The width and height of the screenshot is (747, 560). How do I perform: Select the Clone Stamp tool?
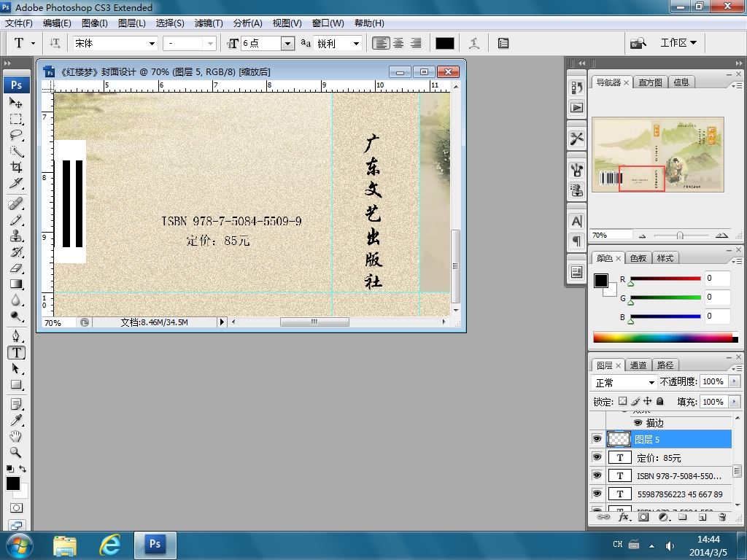coord(16,236)
